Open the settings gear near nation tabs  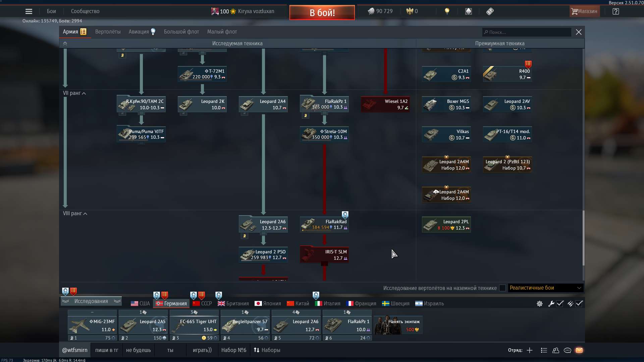click(x=539, y=304)
